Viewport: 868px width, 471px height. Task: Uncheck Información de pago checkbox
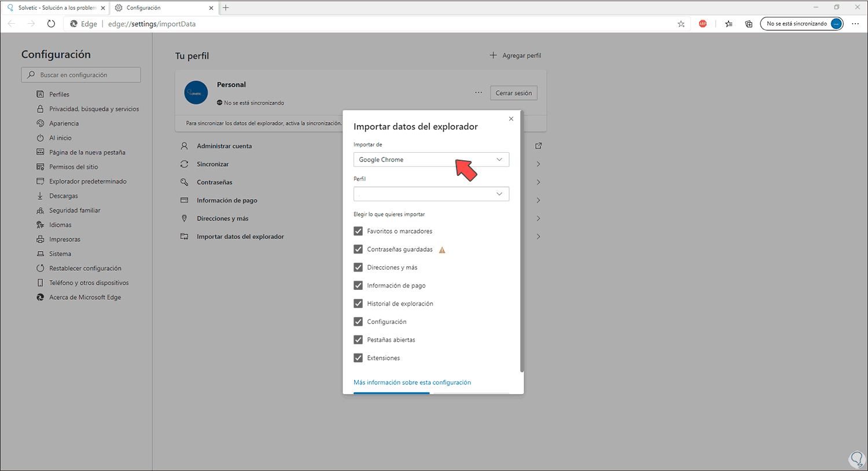click(358, 285)
